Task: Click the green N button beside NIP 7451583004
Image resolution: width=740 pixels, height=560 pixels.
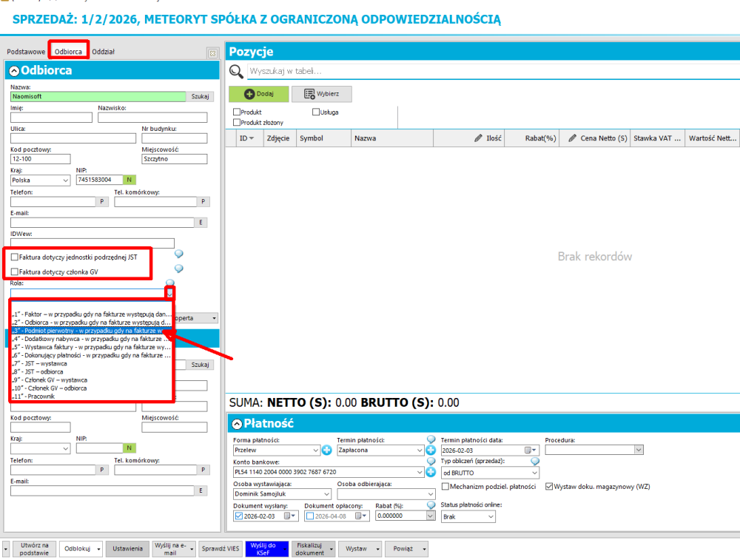Action: coord(129,180)
